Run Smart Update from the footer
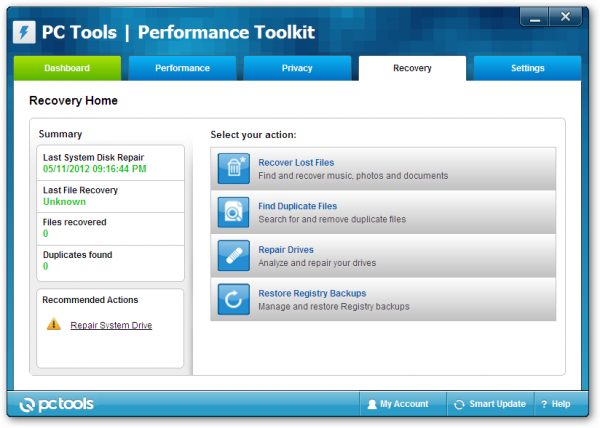The image size is (600, 428). 490,404
